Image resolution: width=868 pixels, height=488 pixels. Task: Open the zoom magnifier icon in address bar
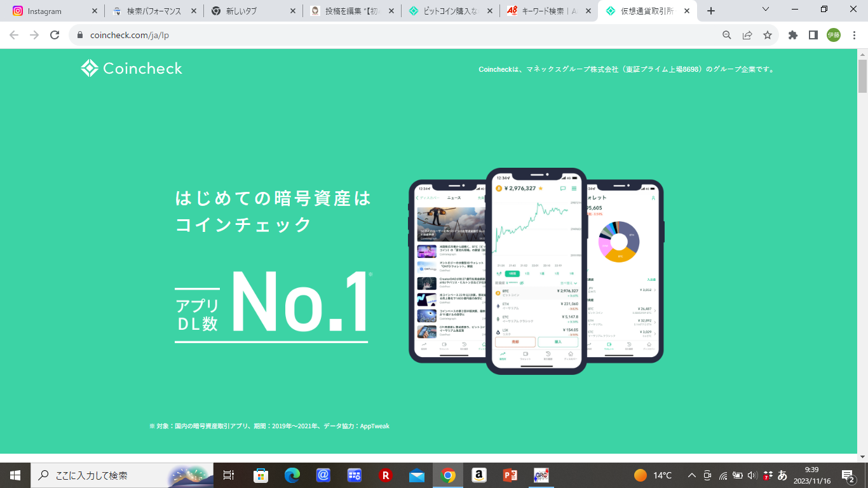727,35
